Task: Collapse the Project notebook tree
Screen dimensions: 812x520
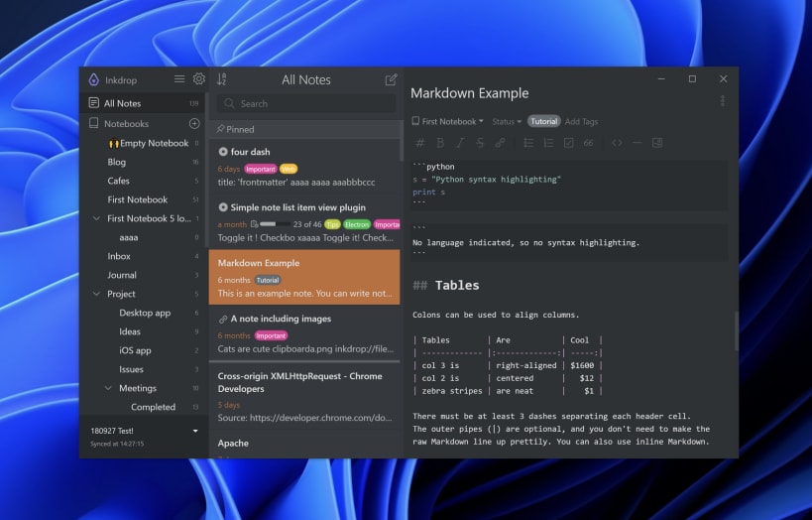Action: tap(96, 294)
